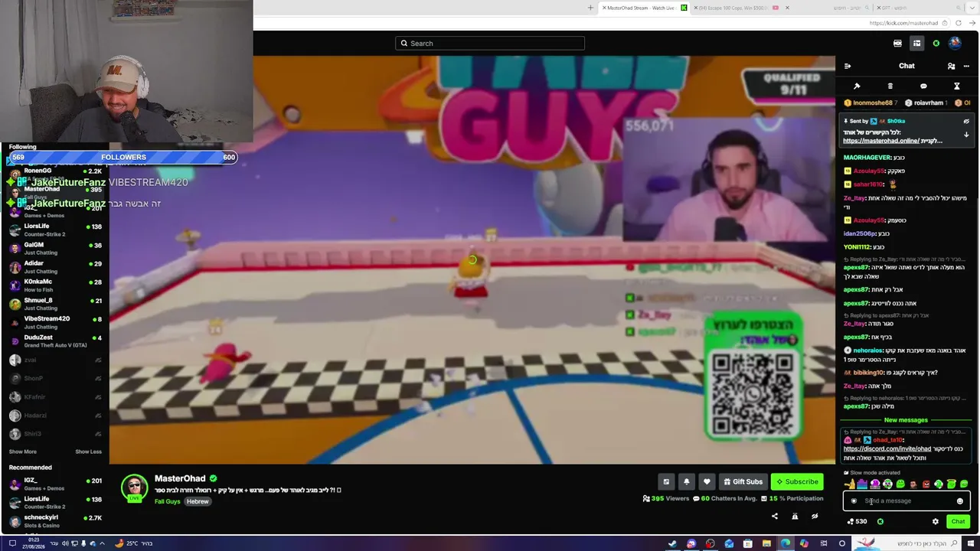
Task: Hide the pinned message with the eye icon
Action: [966, 121]
